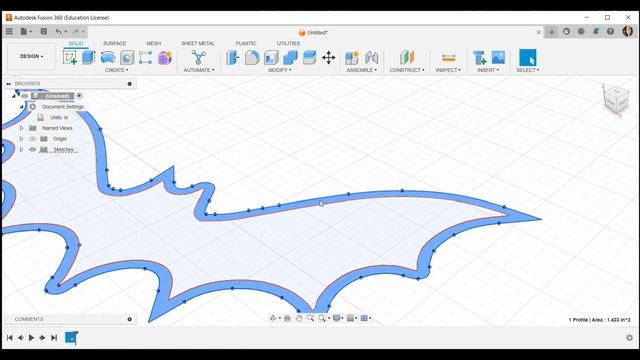Play the timeline
Viewport: 640px width, 360px height.
pos(31,338)
